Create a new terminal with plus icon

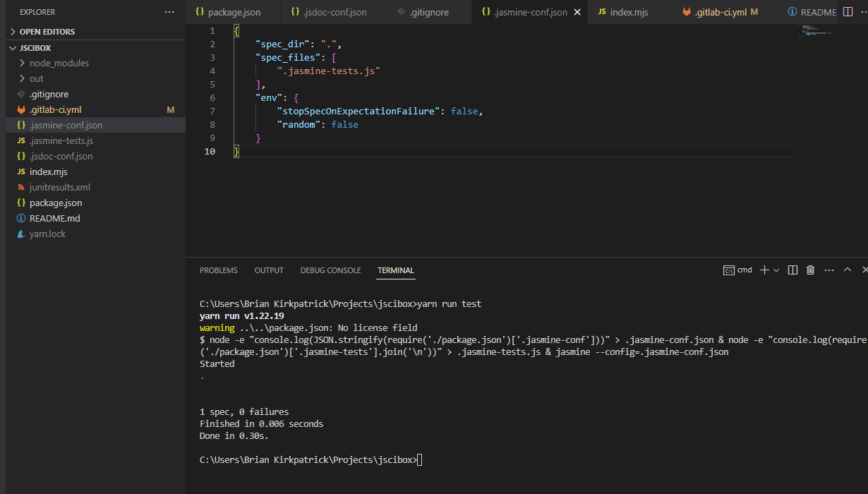[764, 270]
